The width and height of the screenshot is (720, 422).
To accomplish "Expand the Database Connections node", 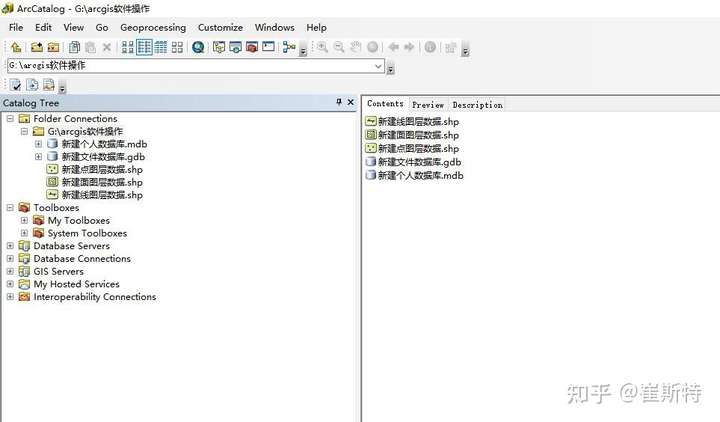I will [x=10, y=259].
